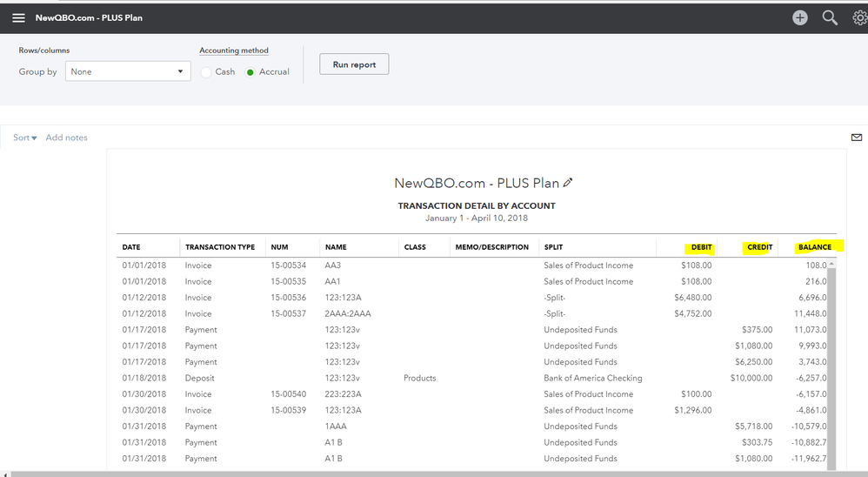Click the $5,718.00 credit amount
The image size is (868, 477).
(753, 426)
